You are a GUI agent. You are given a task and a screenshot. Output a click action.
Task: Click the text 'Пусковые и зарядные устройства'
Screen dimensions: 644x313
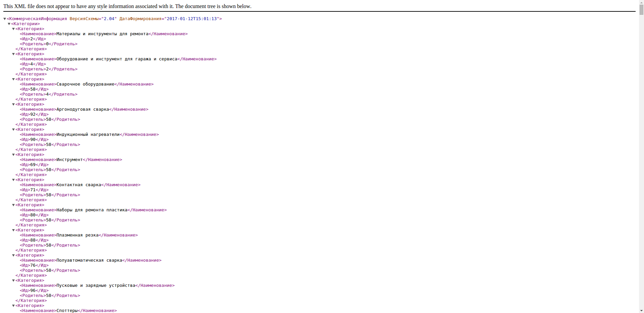[96, 285]
